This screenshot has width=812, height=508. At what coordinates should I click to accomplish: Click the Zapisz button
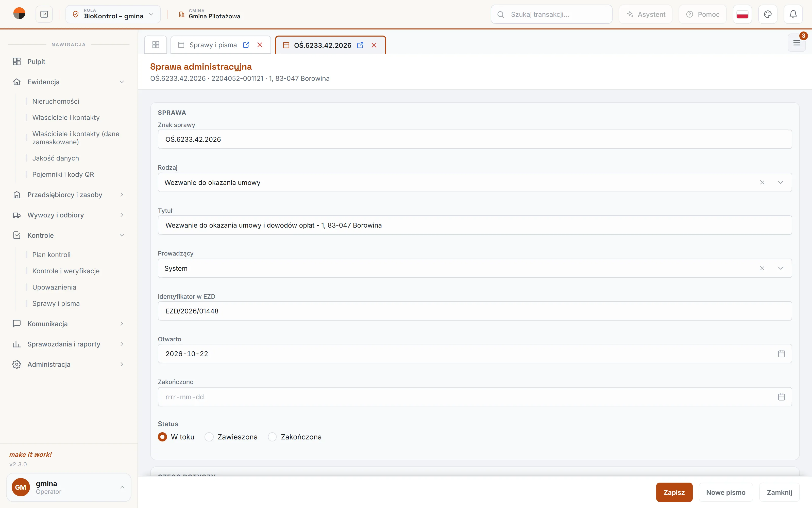[x=674, y=492]
